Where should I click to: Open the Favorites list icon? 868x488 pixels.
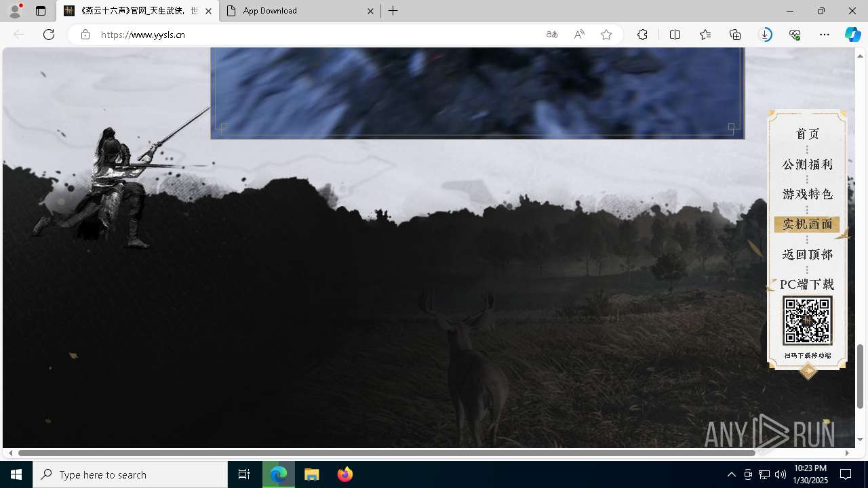point(705,35)
